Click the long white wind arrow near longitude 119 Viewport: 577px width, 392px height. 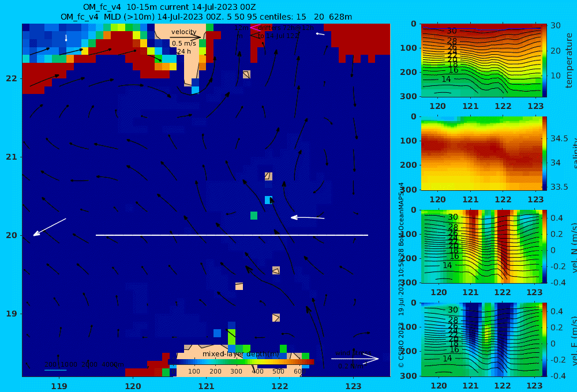(50, 227)
